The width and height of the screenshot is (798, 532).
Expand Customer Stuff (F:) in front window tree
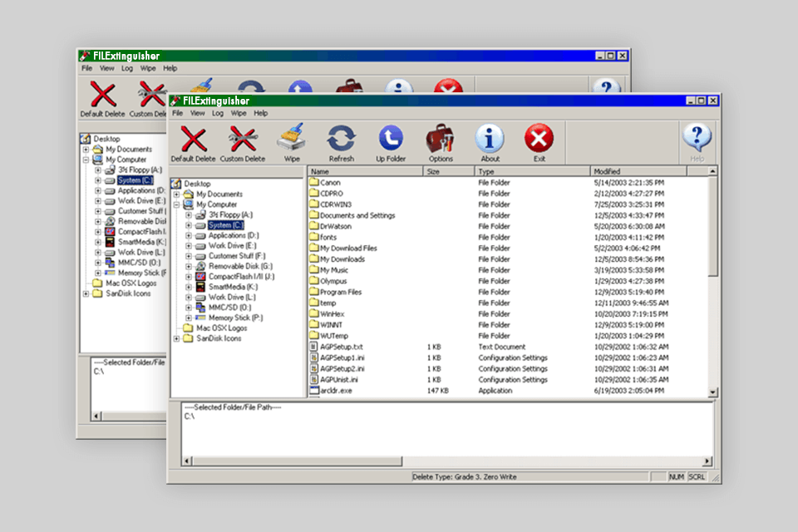189,256
